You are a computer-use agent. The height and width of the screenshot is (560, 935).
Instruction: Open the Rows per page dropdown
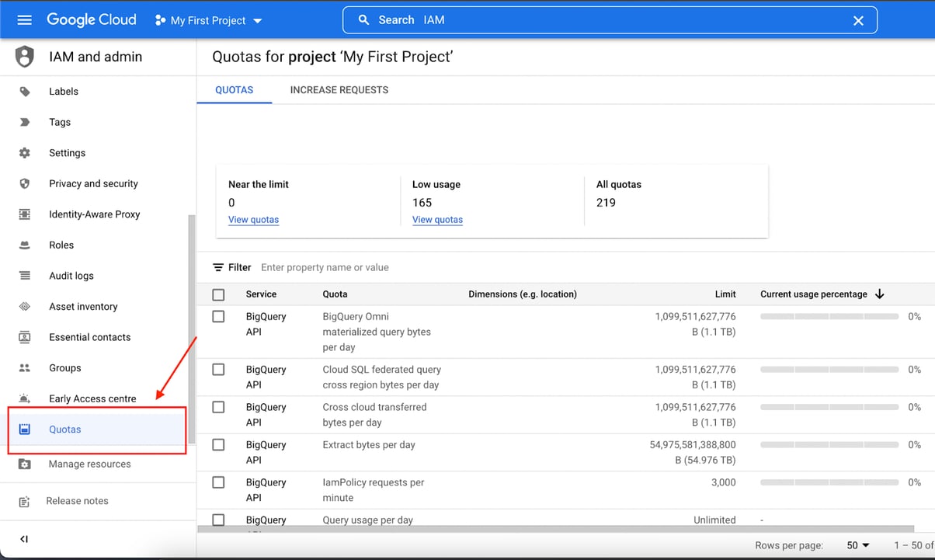(856, 545)
